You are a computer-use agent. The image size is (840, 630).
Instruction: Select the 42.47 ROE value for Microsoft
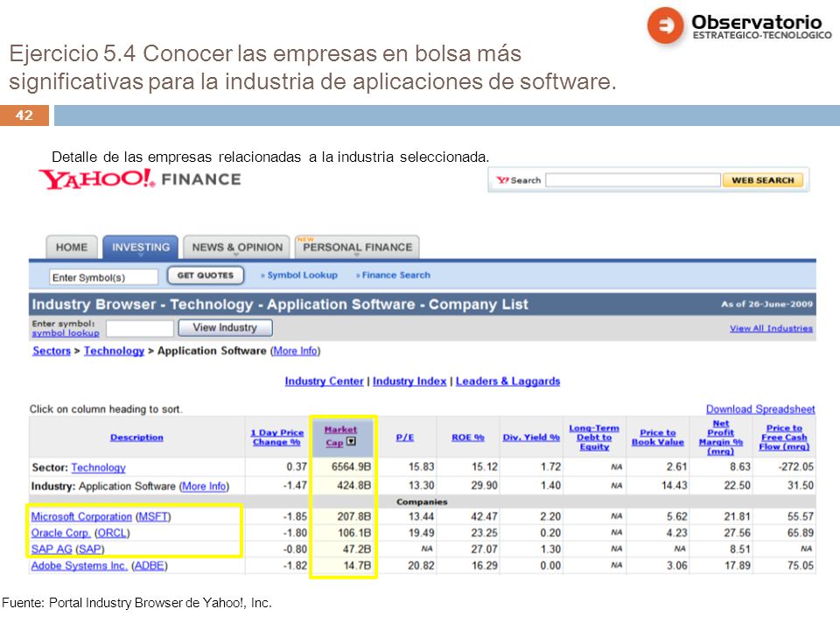coord(484,516)
